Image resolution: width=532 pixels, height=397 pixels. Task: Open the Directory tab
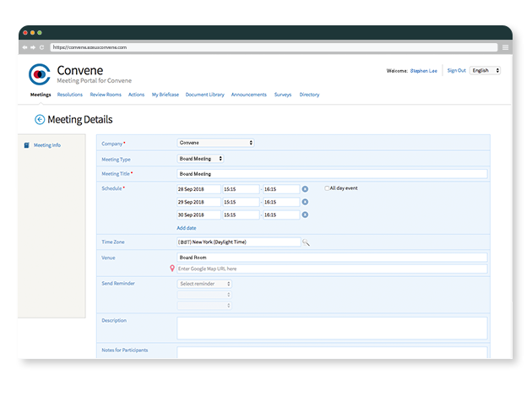[x=309, y=95]
